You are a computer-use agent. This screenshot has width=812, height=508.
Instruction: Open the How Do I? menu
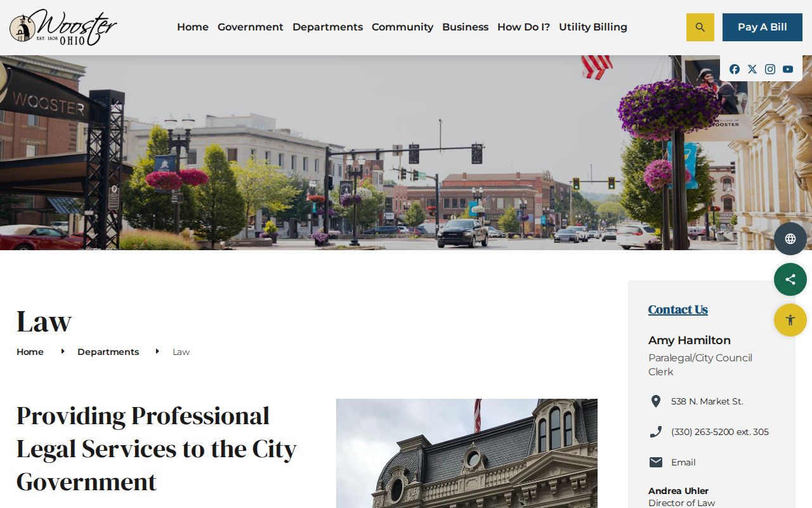(x=523, y=27)
